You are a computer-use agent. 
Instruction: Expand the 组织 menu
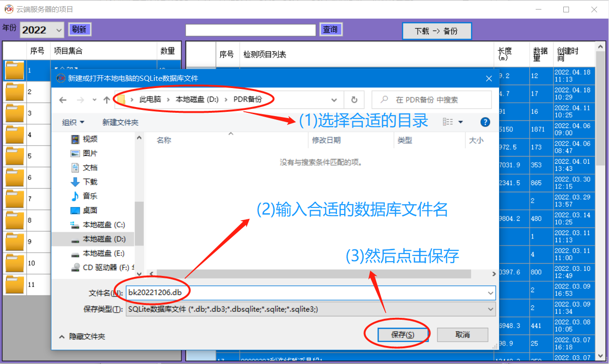point(73,122)
